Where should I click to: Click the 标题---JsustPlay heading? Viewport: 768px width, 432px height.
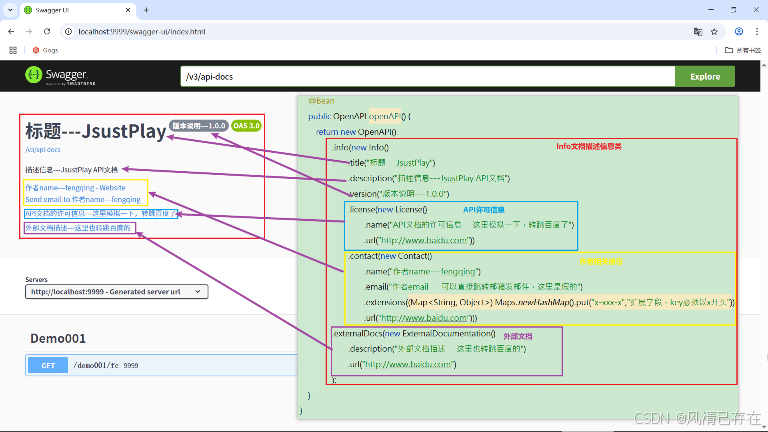(x=96, y=131)
